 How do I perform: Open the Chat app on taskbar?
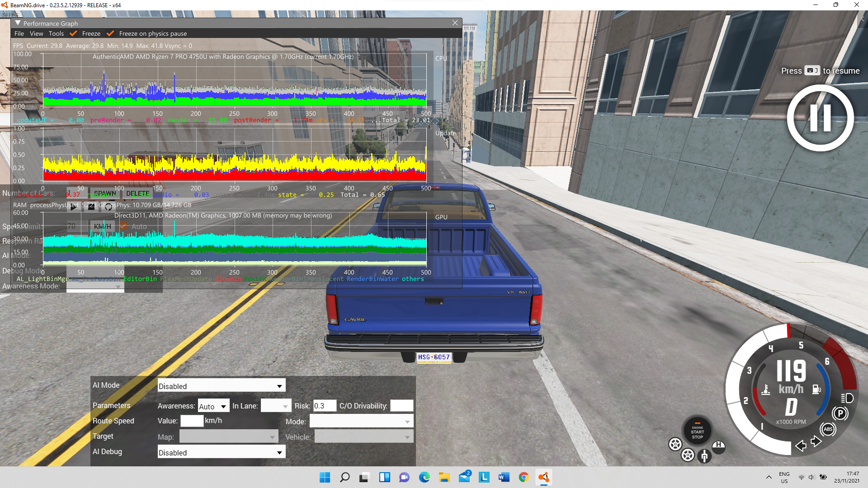point(404,477)
